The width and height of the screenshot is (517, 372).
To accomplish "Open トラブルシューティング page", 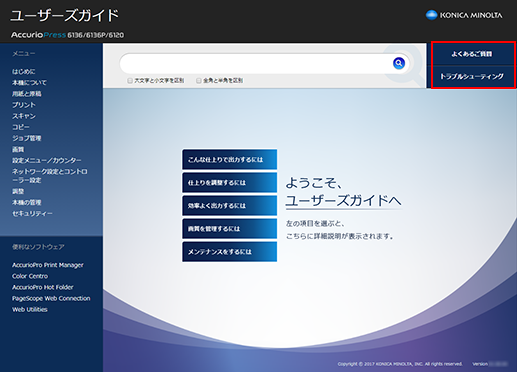I will pyautogui.click(x=471, y=76).
